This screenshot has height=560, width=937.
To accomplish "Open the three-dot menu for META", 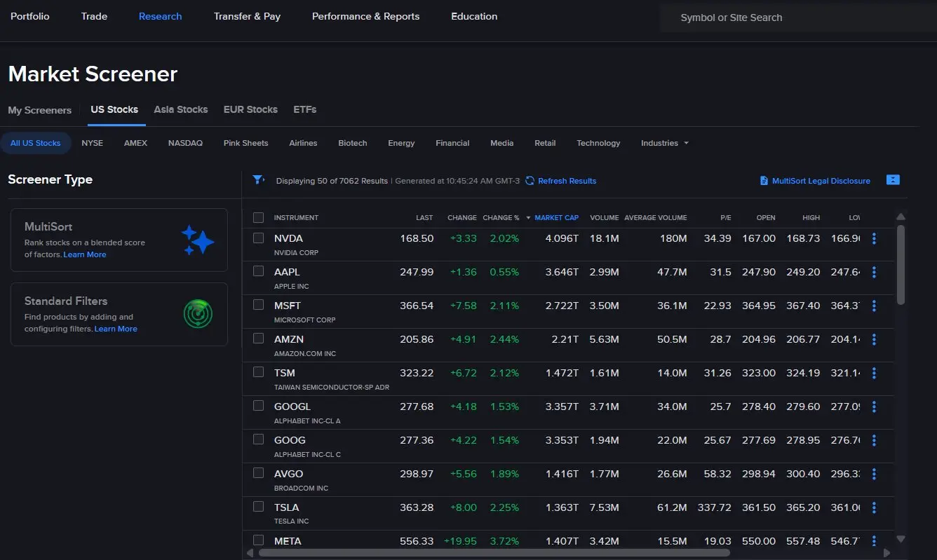I will tap(874, 540).
